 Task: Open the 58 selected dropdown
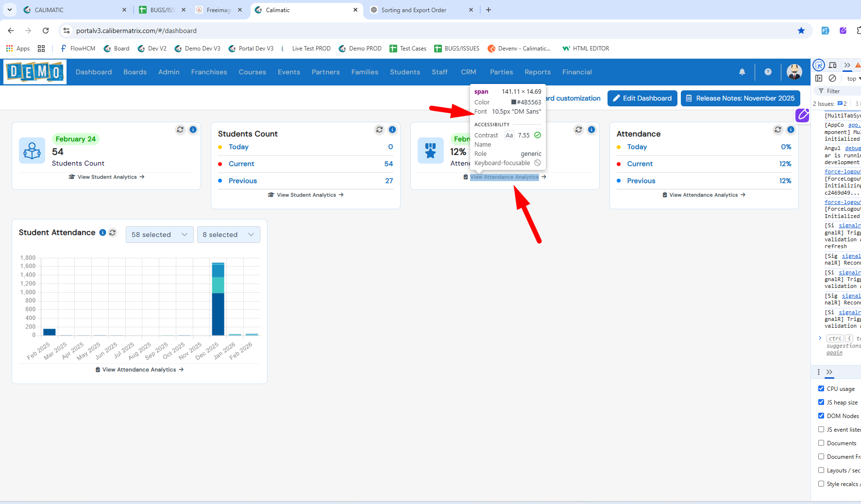pos(159,235)
